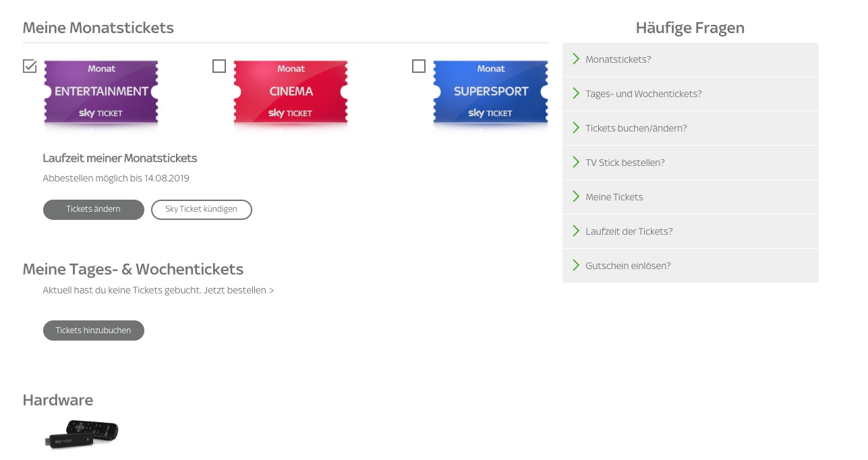Follow the Jetzt bestellen link
Image resolution: width=868 pixels, height=460 pixels.
point(239,291)
